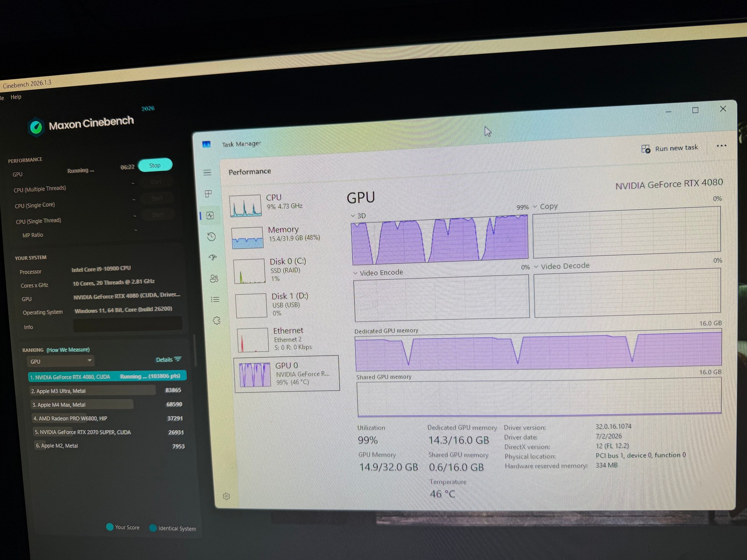Open the Help menu in Cinebench
Screen dimensions: 747x560
click(16, 97)
